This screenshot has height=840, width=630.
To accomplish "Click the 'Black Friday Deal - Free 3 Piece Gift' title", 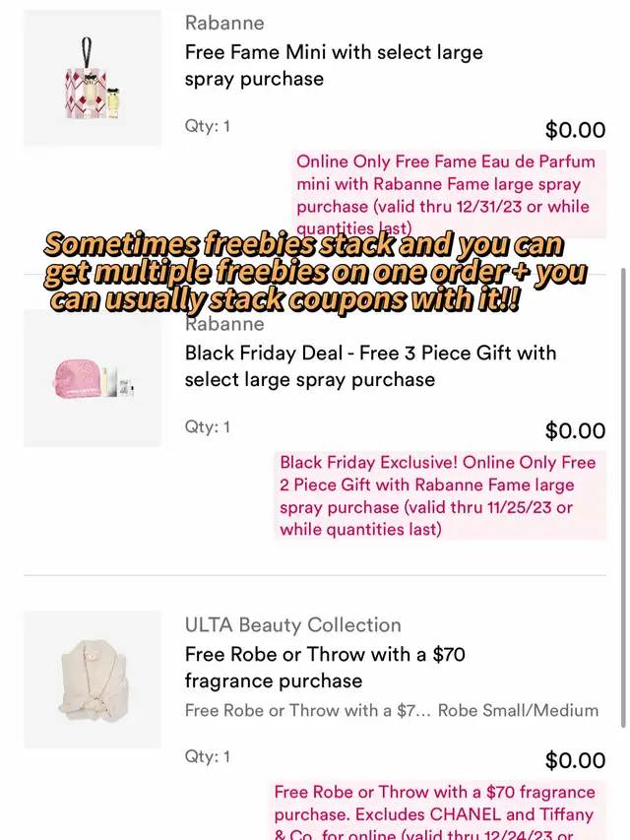I will (x=370, y=365).
